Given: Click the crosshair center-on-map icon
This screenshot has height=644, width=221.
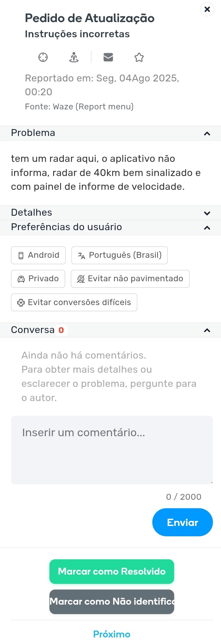Looking at the screenshot, I should point(43,57).
